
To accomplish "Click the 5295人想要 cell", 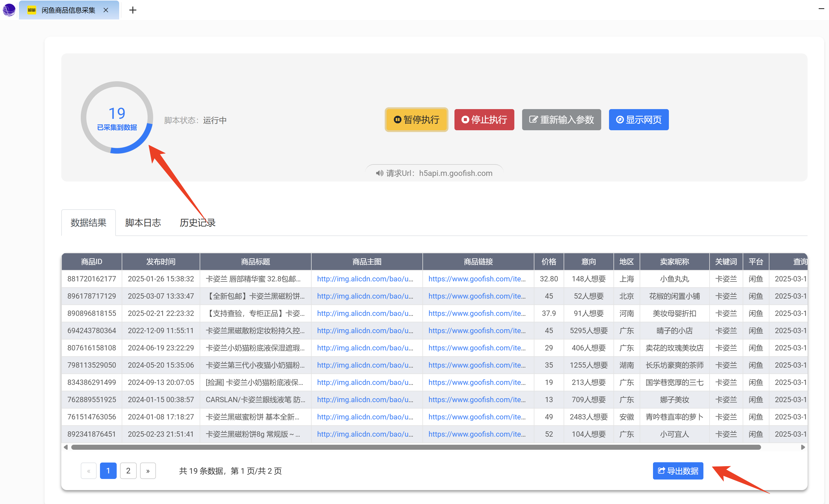I will pyautogui.click(x=588, y=331).
